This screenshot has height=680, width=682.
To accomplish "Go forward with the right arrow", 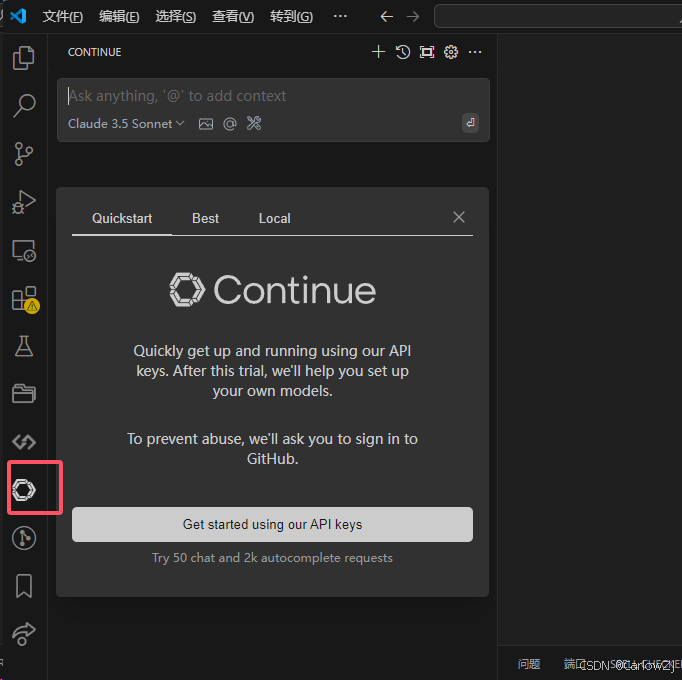I will tap(413, 17).
